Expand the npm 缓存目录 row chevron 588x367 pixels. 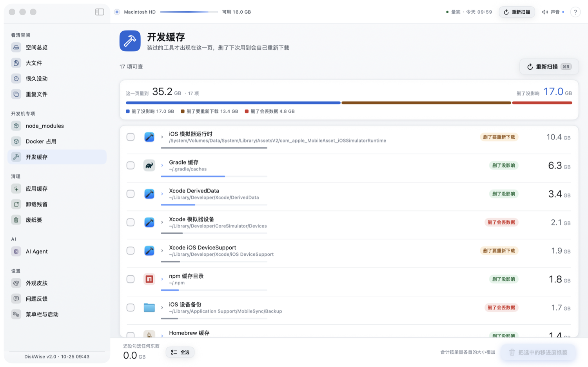pyautogui.click(x=162, y=279)
